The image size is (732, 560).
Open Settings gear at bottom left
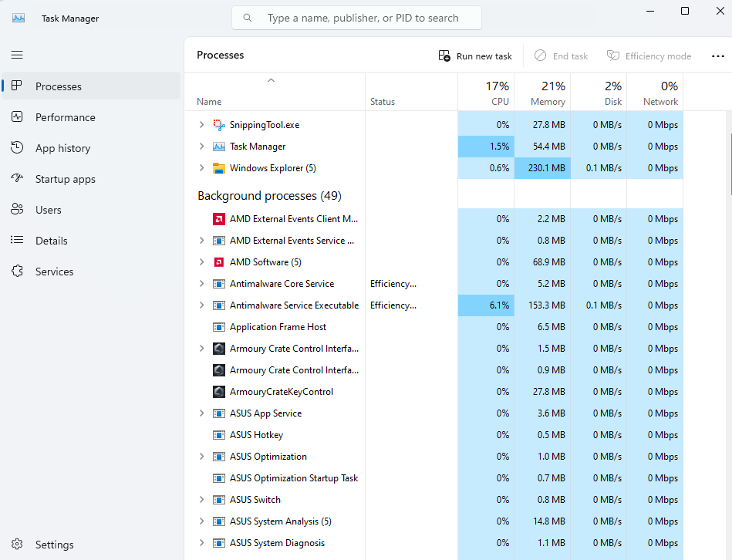pos(17,545)
